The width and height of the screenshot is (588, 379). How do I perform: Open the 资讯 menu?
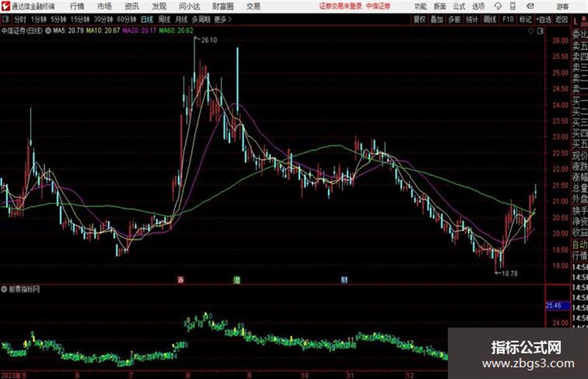tap(132, 6)
